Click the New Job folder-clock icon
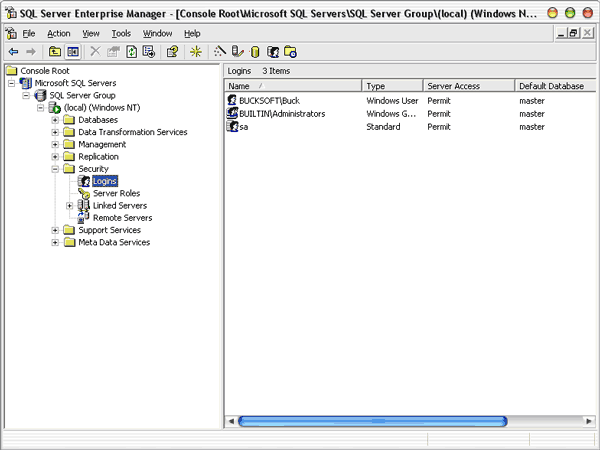The height and width of the screenshot is (450, 600). [290, 52]
